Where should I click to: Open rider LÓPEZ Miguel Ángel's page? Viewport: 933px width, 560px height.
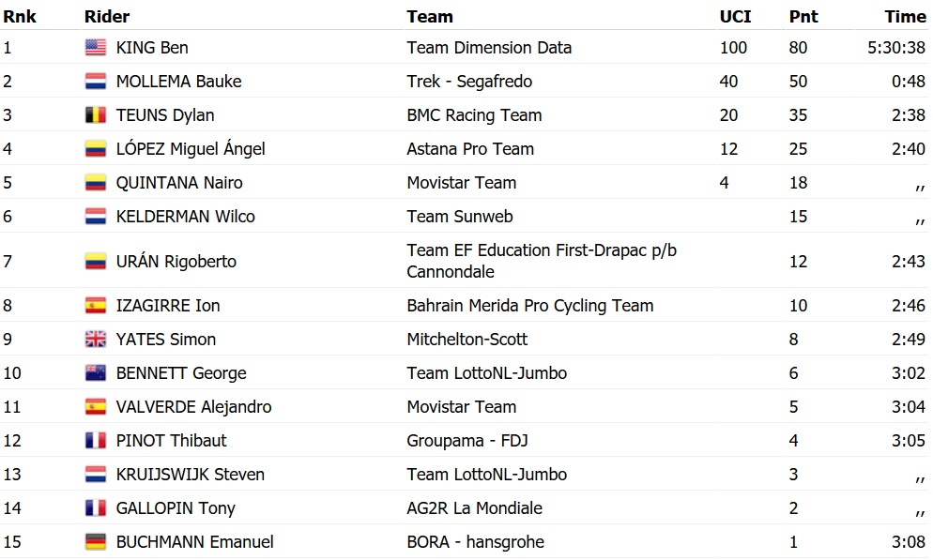[191, 149]
